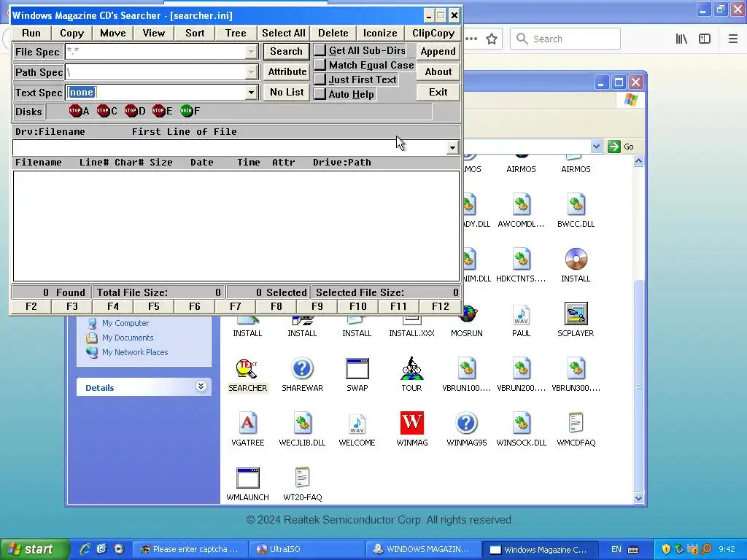Click the Firefox bookmark star icon
The image size is (747, 560).
point(491,39)
